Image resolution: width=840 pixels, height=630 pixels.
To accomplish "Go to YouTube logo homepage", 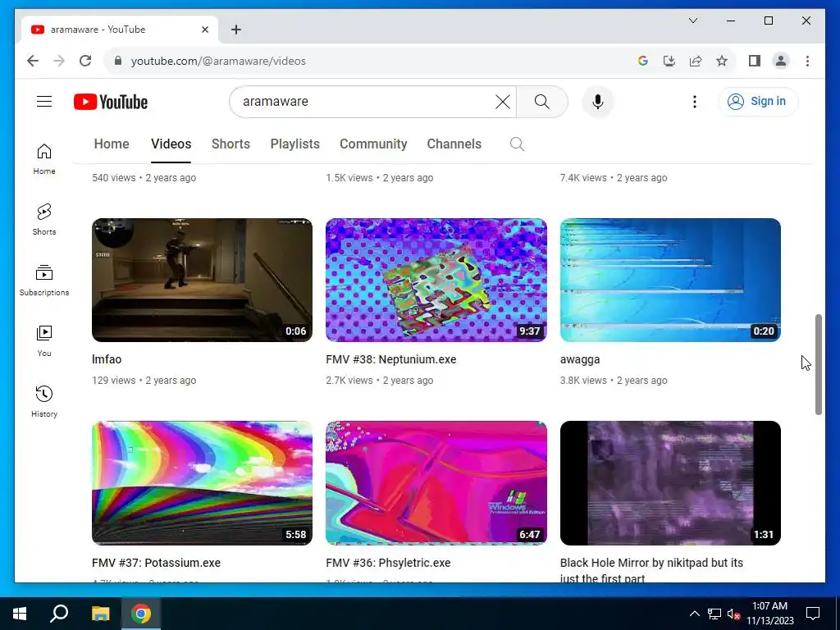I will tap(111, 102).
